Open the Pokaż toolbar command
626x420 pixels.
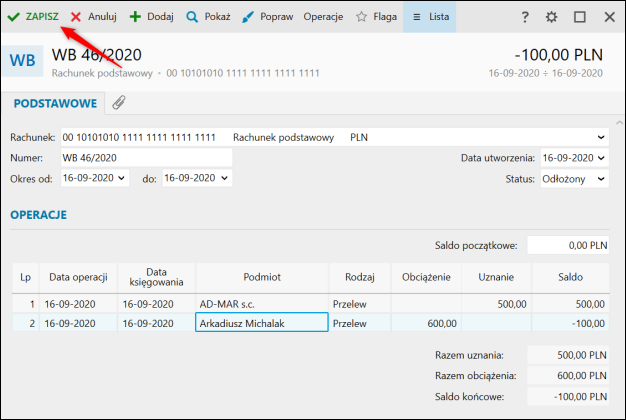(208, 17)
